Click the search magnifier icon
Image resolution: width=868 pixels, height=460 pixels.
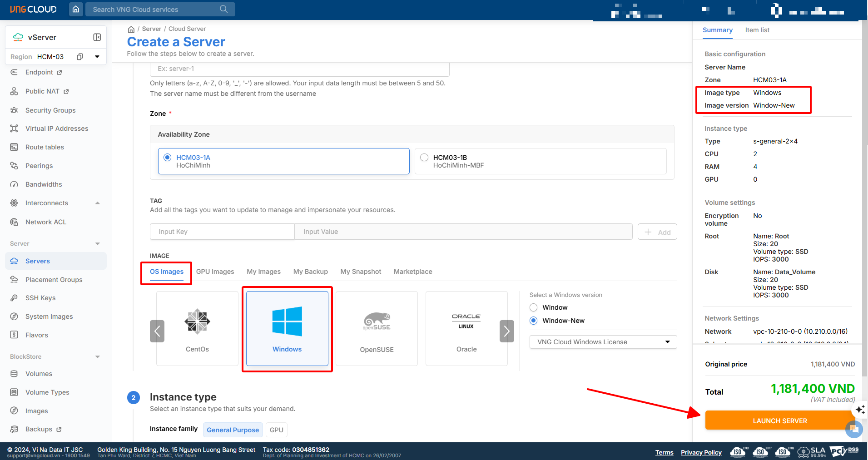(x=223, y=9)
